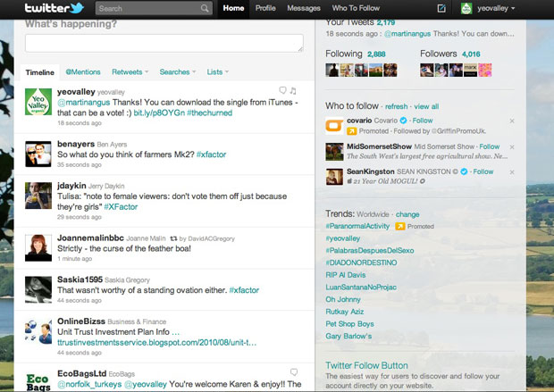Click the conversation bubble icon on EcoBagsLtd tweet
Image resolution: width=554 pixels, height=392 pixels.
[294, 371]
